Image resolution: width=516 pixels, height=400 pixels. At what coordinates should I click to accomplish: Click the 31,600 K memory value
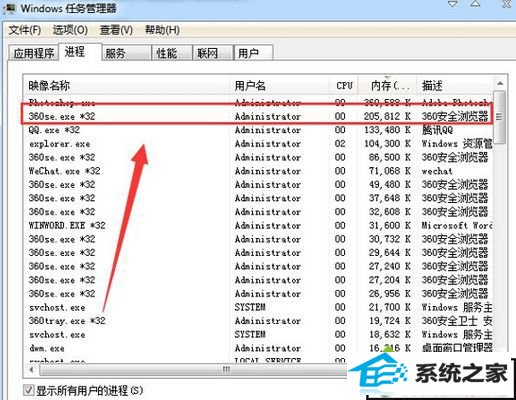pyautogui.click(x=389, y=225)
